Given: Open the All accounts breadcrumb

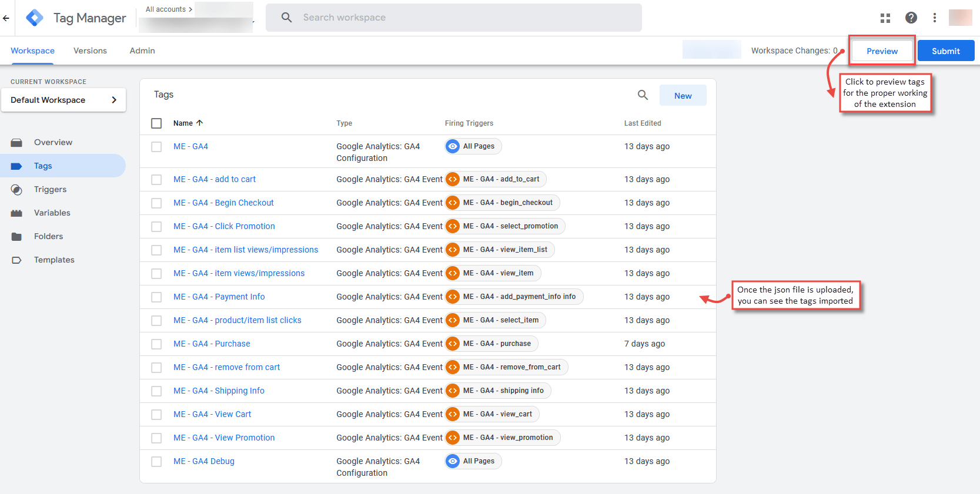Looking at the screenshot, I should [x=169, y=9].
